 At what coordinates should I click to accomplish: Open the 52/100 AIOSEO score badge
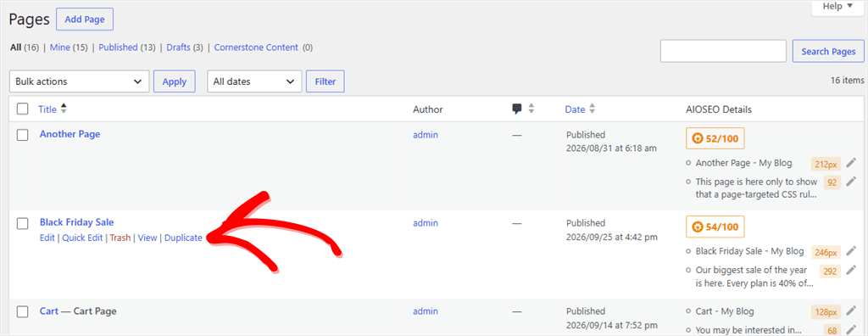715,138
